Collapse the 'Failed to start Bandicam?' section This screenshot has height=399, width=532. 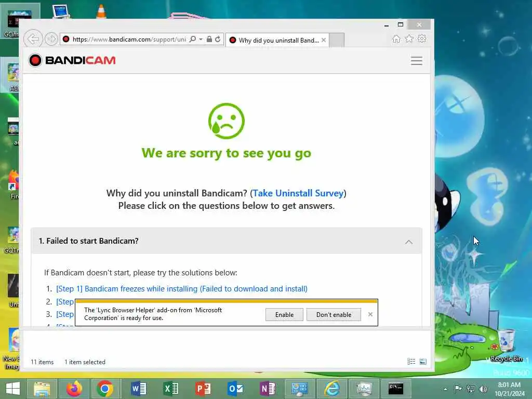[x=409, y=242]
